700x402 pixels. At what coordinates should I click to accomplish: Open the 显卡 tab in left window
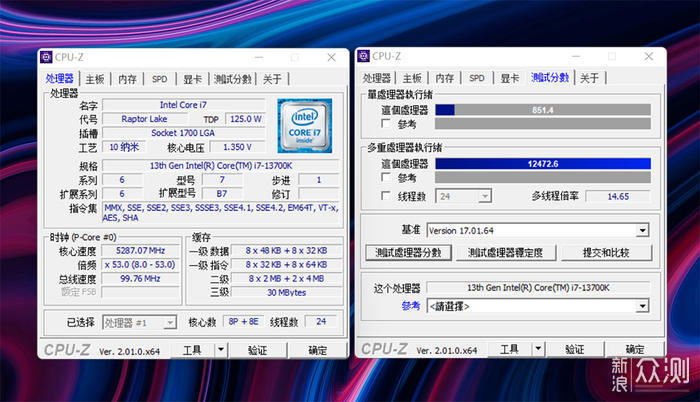click(x=192, y=80)
